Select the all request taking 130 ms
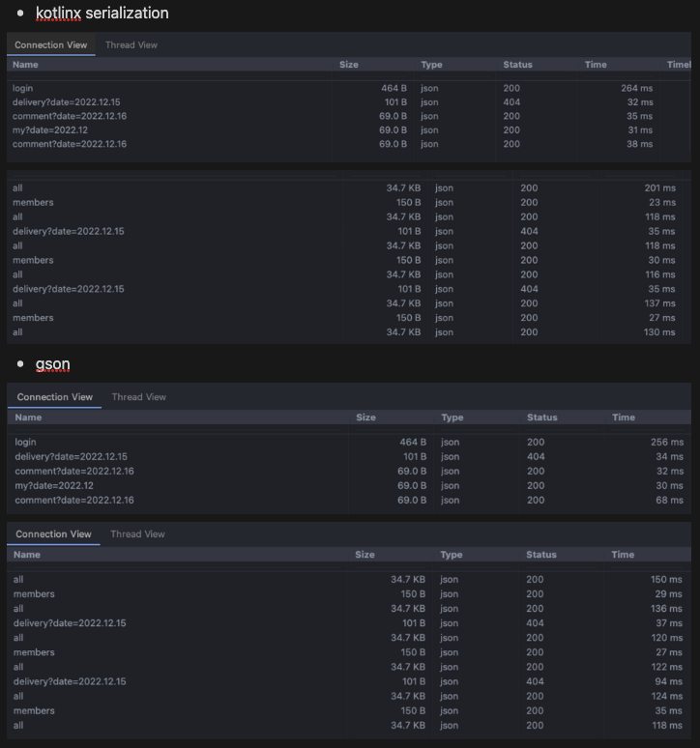Screen dimensions: 700x748 (x=349, y=332)
